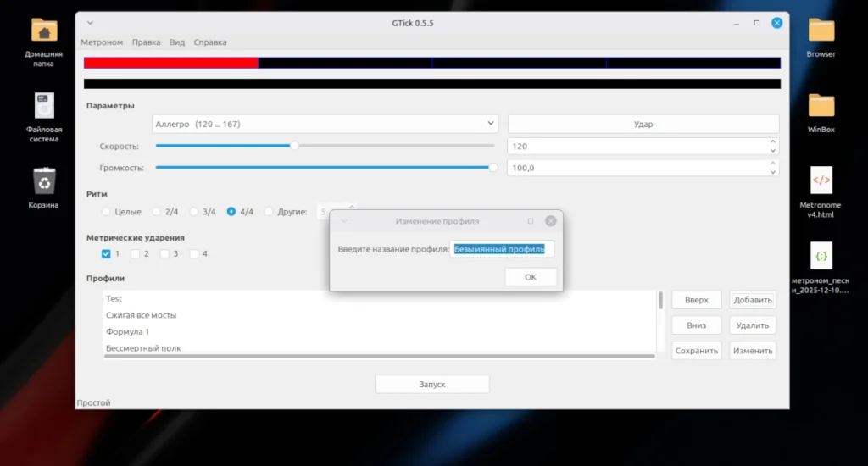The image size is (868, 466).
Task: Open the GTick window menu chevron
Action: 90,23
